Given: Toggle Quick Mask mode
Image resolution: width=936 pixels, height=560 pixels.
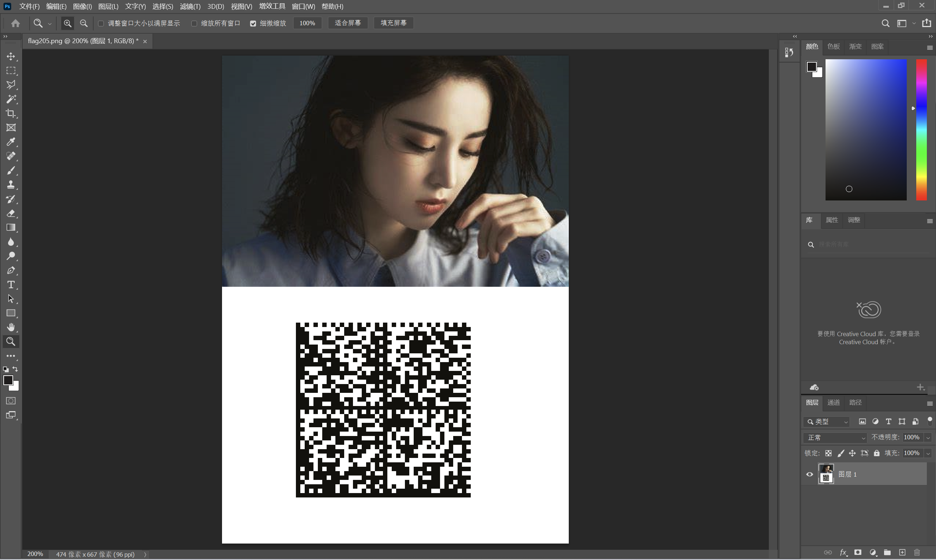Looking at the screenshot, I should pos(11,401).
